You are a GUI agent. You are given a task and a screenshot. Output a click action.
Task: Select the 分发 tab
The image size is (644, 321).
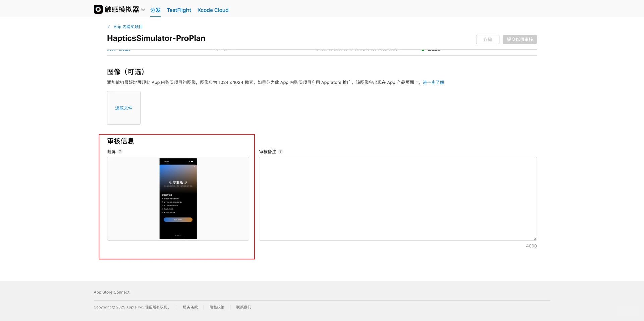155,10
